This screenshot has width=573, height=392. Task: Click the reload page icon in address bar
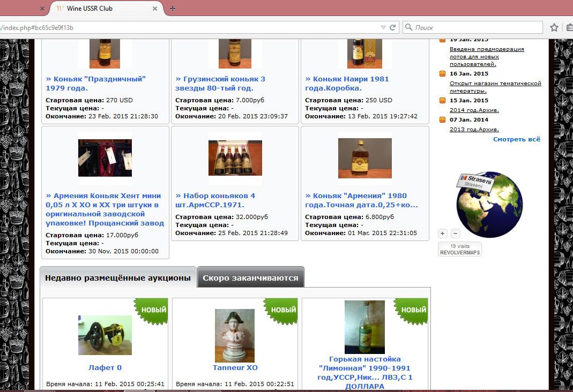pyautogui.click(x=393, y=27)
